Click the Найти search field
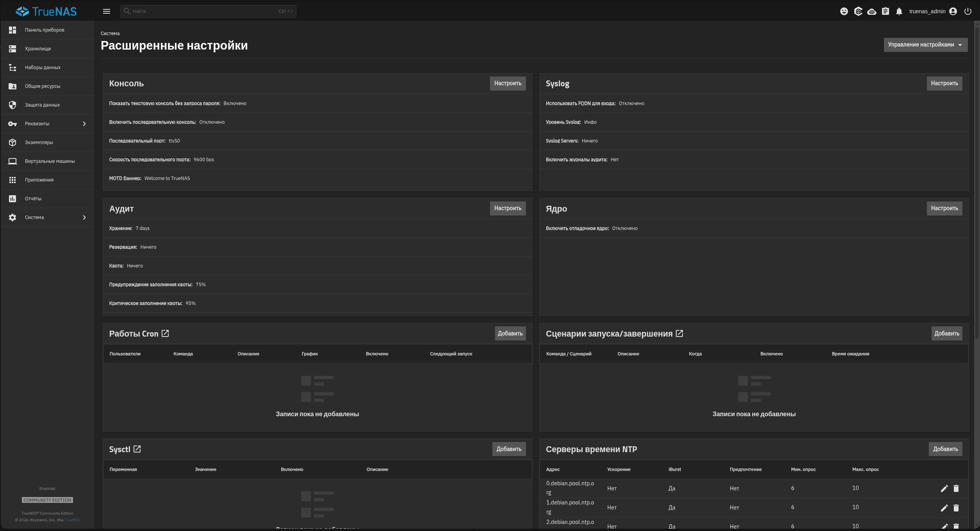The image size is (980, 531). click(x=208, y=11)
